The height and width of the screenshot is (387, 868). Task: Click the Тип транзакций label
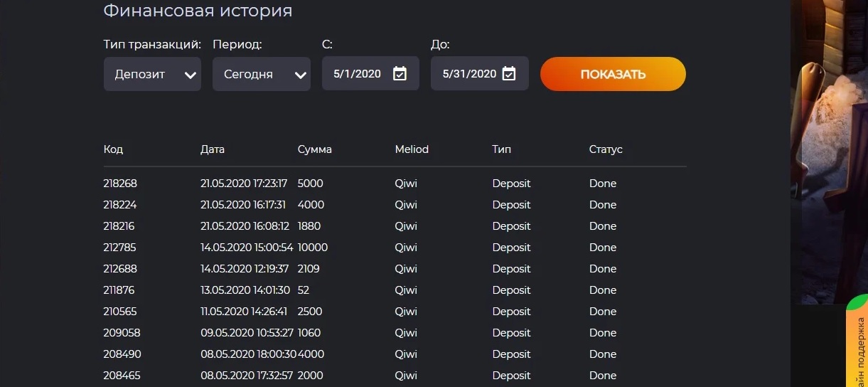coord(152,44)
